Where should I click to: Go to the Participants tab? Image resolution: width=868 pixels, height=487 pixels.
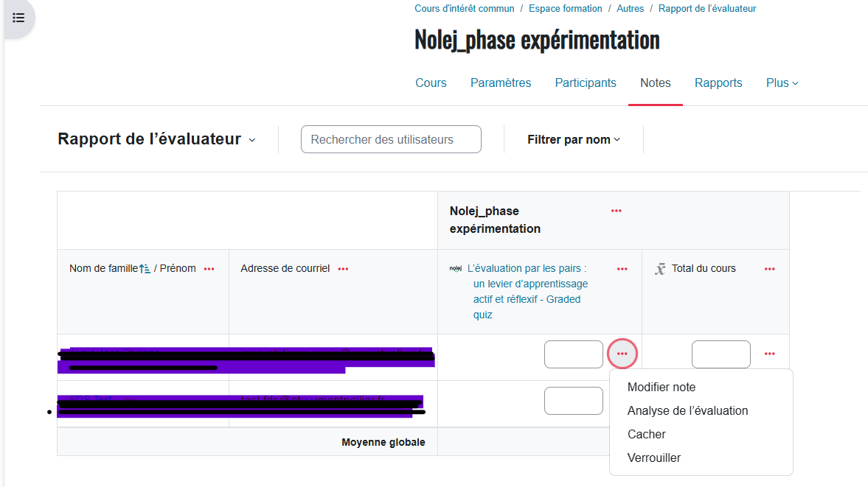(585, 83)
